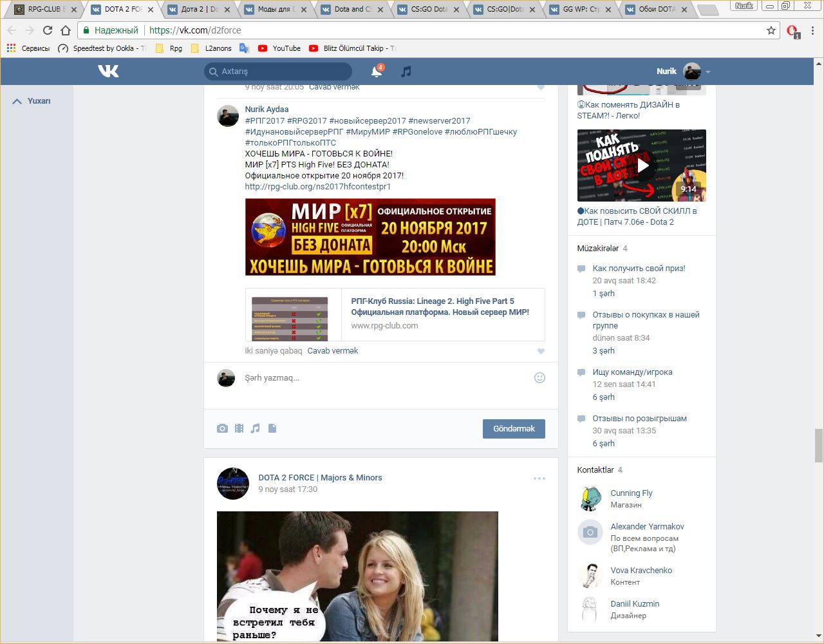
Task: Open the Сервисы apps shortcut
Action: pos(28,48)
